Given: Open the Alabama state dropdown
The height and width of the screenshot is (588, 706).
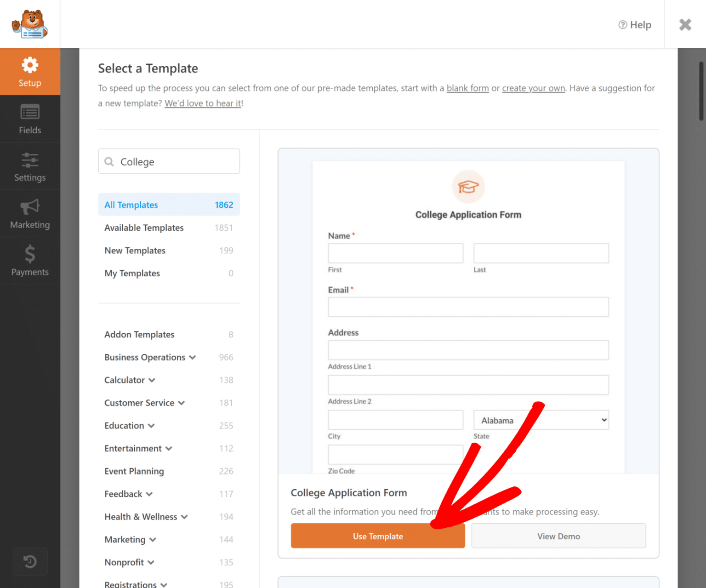Looking at the screenshot, I should coord(541,420).
